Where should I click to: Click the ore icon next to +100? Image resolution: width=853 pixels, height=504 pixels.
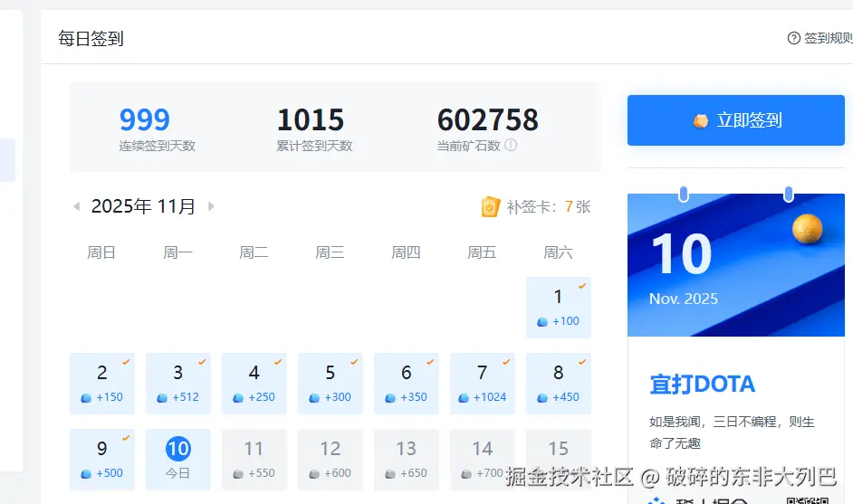542,322
